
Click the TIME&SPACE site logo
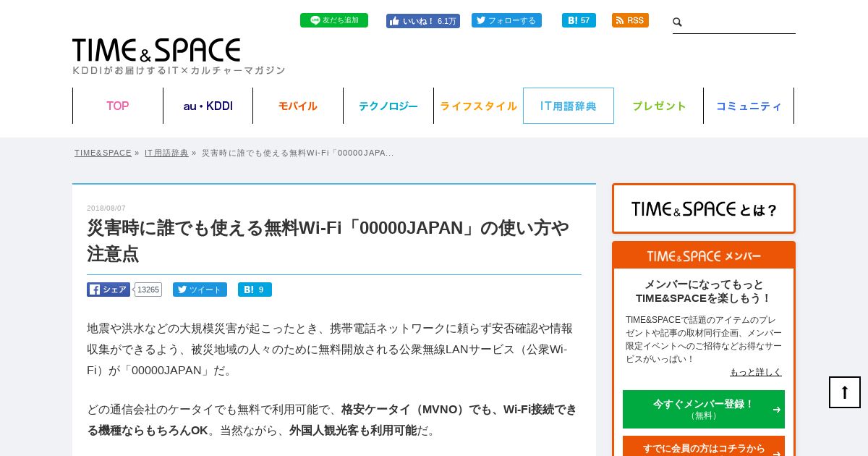pyautogui.click(x=156, y=51)
